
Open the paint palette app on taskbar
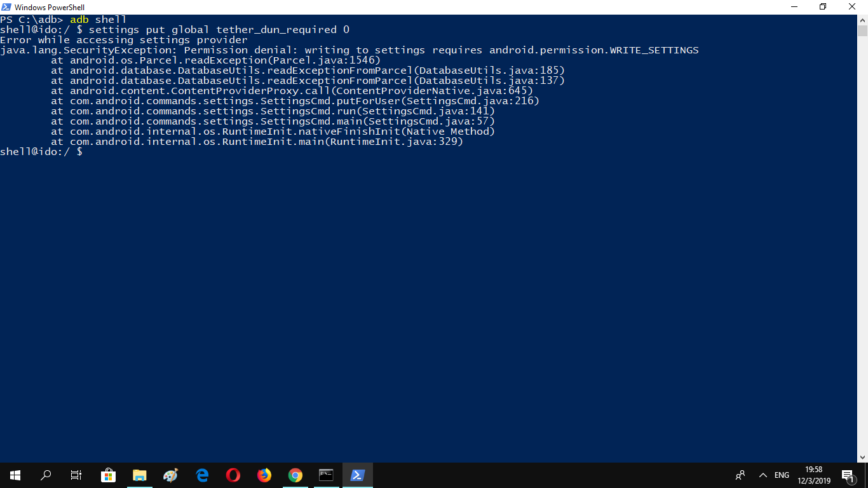tap(170, 475)
